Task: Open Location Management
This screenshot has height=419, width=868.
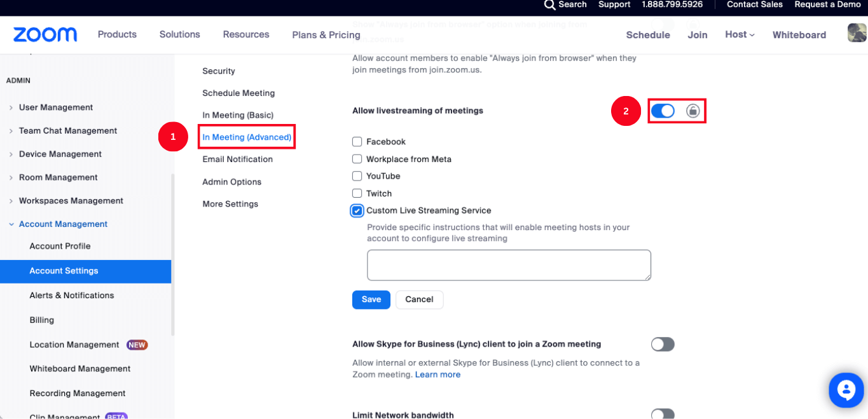Action: pyautogui.click(x=74, y=345)
